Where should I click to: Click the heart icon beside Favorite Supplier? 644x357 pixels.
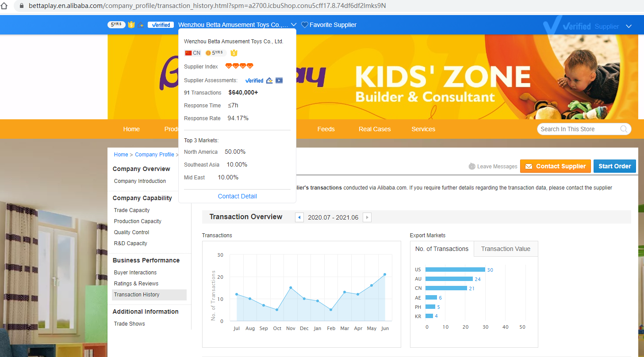tap(304, 25)
